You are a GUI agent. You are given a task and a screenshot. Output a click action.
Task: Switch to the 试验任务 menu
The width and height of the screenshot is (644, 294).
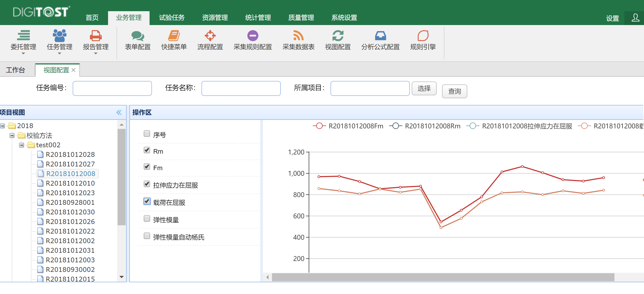pyautogui.click(x=172, y=18)
